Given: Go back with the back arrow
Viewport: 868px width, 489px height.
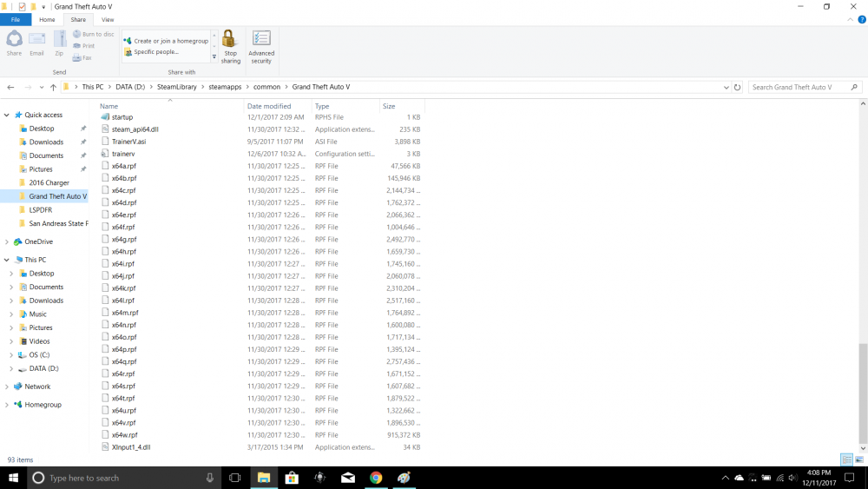Looking at the screenshot, I should point(10,87).
